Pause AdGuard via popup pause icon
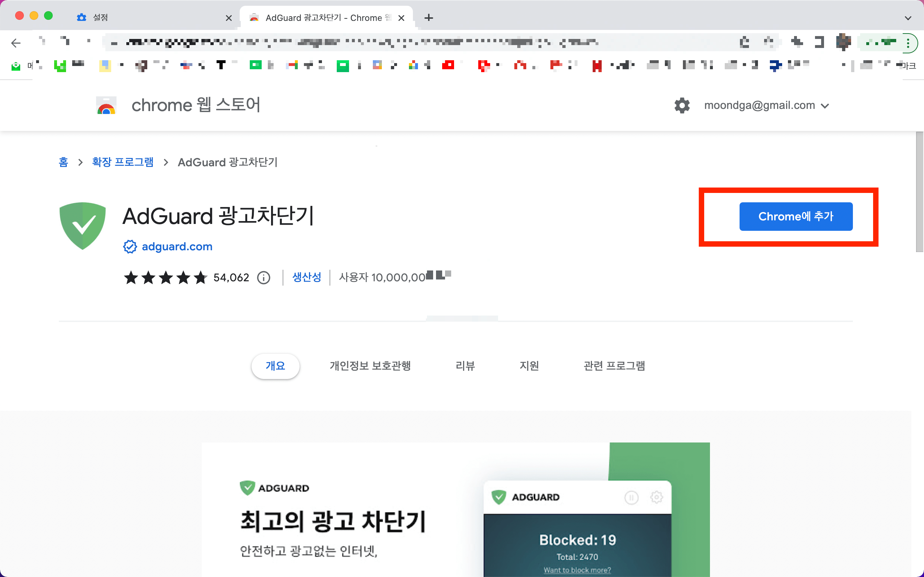 point(631,497)
